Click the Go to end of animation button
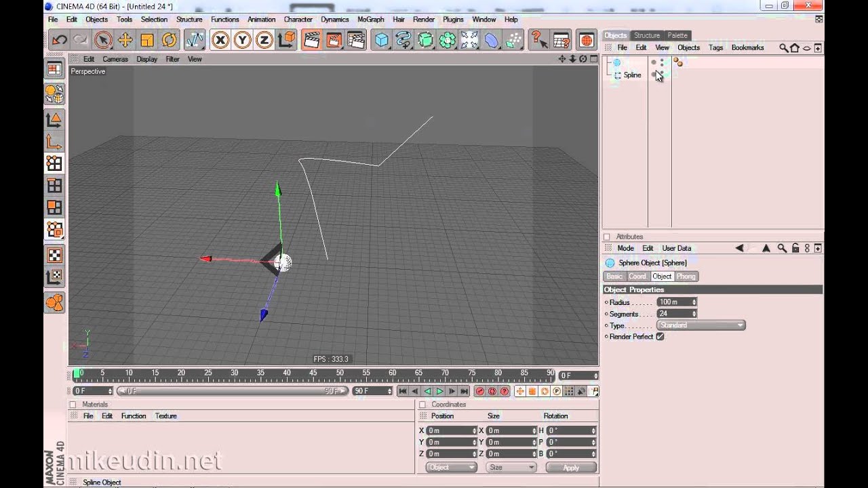The image size is (868, 488). [x=464, y=391]
